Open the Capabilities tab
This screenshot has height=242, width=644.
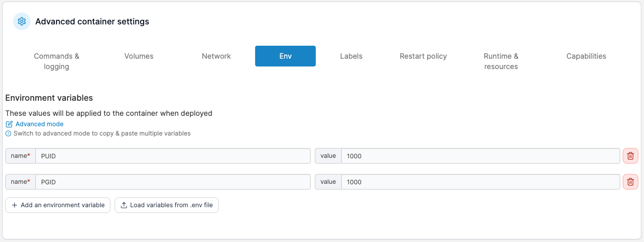tap(586, 56)
